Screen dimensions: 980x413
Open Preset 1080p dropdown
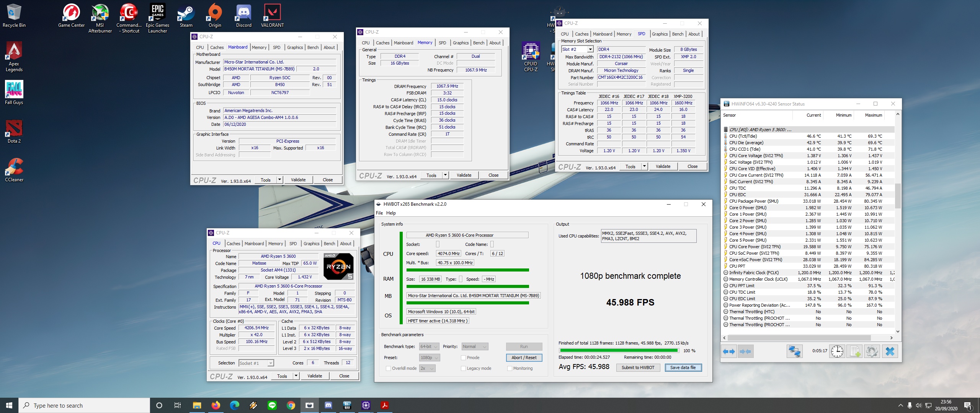429,358
